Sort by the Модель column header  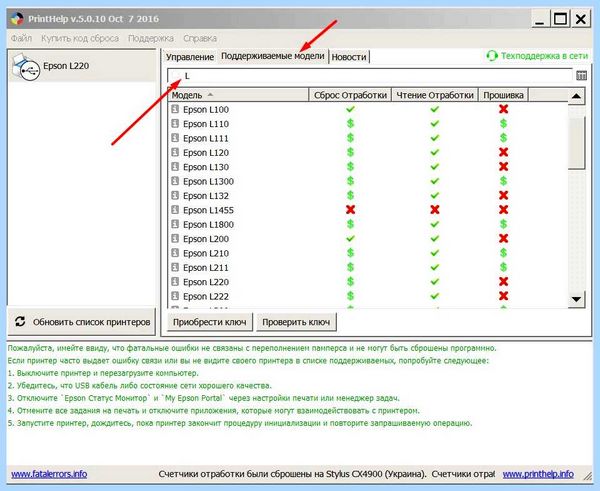point(238,95)
